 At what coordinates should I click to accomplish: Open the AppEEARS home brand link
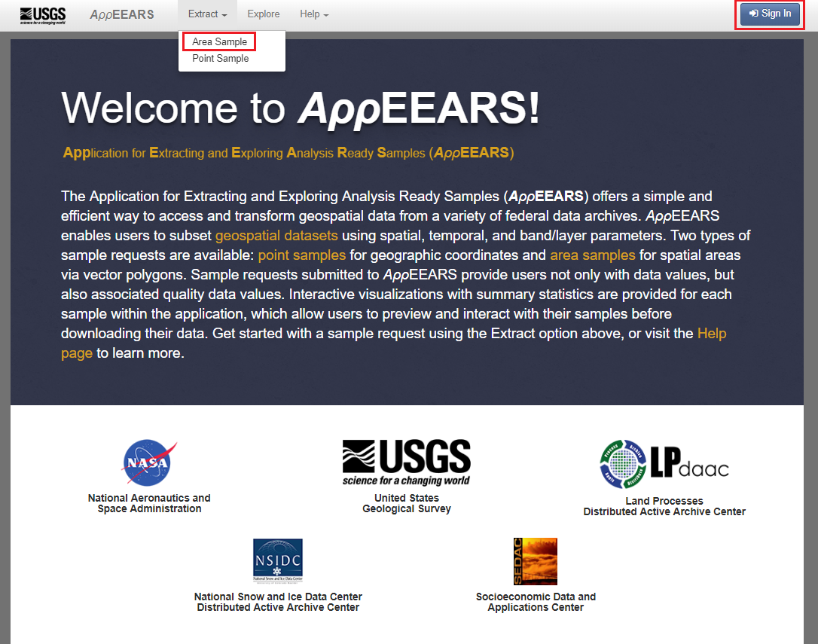point(122,14)
